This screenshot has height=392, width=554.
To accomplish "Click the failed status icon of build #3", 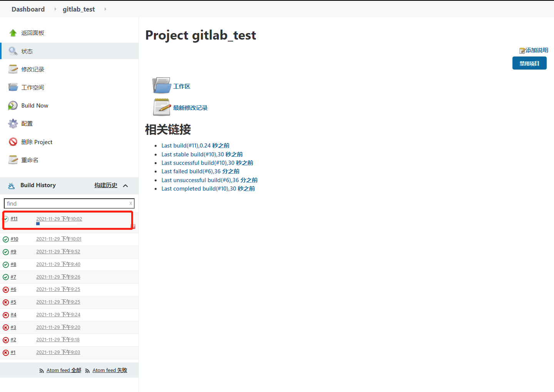I will click(6, 327).
